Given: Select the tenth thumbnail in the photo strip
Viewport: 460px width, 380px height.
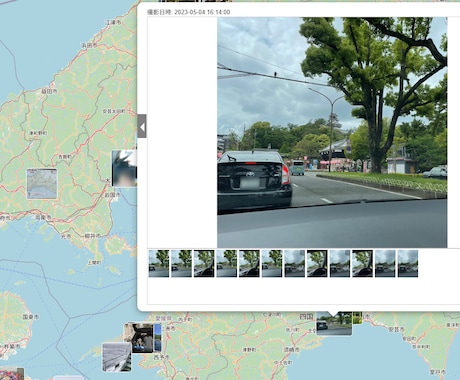Looking at the screenshot, I should coord(363,263).
